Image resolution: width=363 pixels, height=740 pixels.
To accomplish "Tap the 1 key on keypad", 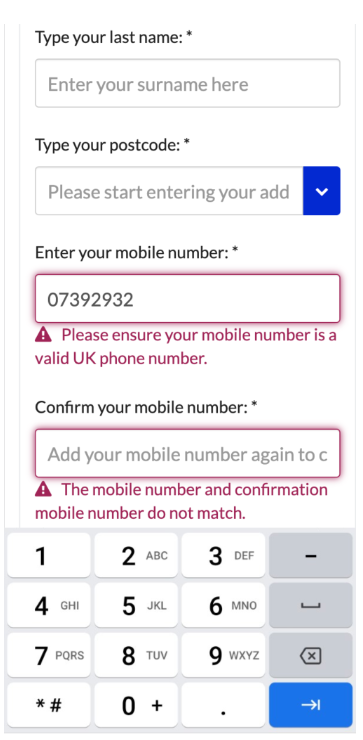I will click(49, 555).
